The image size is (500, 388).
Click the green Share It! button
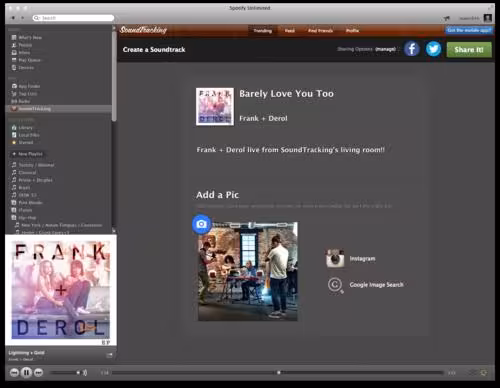pos(469,50)
